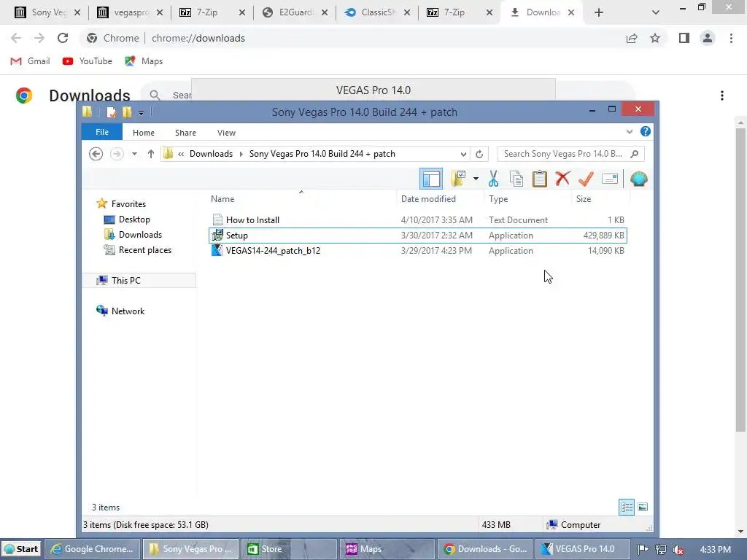Switch to VEGAS Pro 14.0 taskbar item
This screenshot has width=747, height=560.
582,549
